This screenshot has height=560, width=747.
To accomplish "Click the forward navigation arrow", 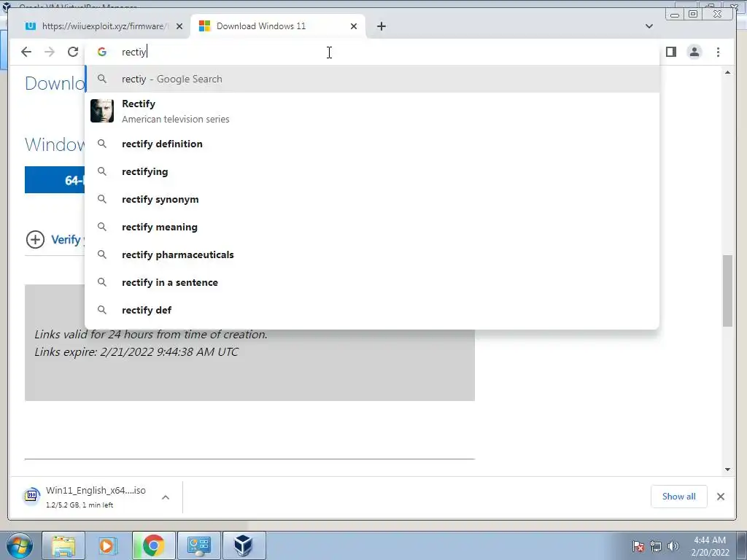I will click(50, 52).
